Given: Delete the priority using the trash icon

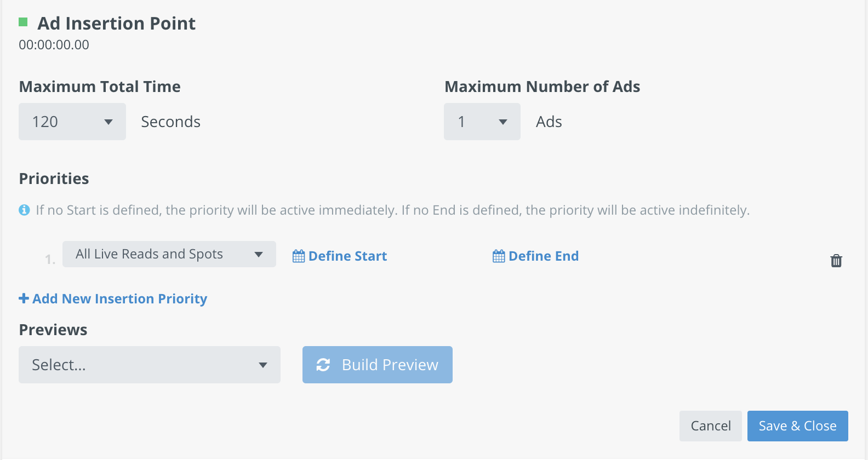Looking at the screenshot, I should pyautogui.click(x=836, y=261).
